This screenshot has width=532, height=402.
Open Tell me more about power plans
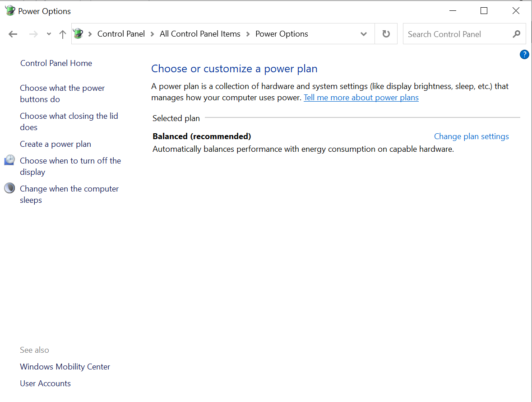(x=361, y=98)
